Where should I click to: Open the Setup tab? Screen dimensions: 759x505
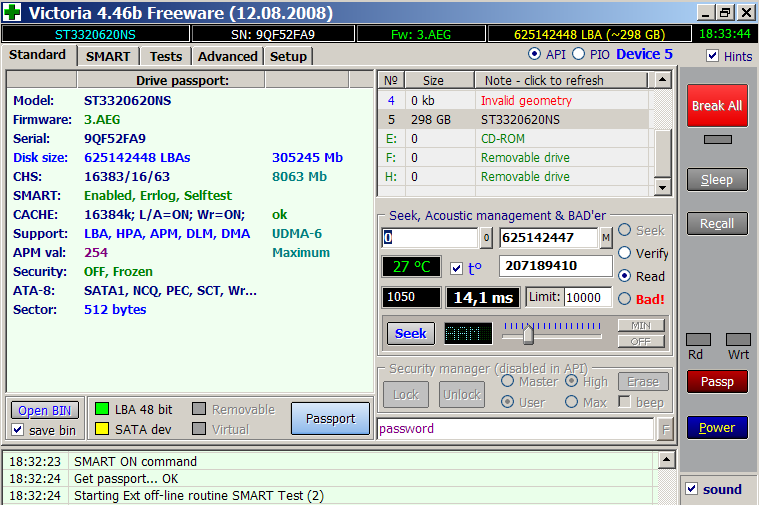pos(288,56)
